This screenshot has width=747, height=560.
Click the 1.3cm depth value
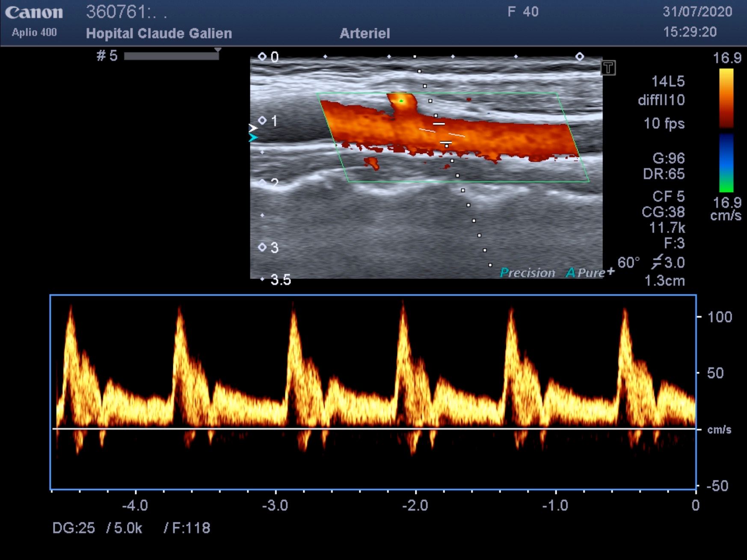pos(664,281)
